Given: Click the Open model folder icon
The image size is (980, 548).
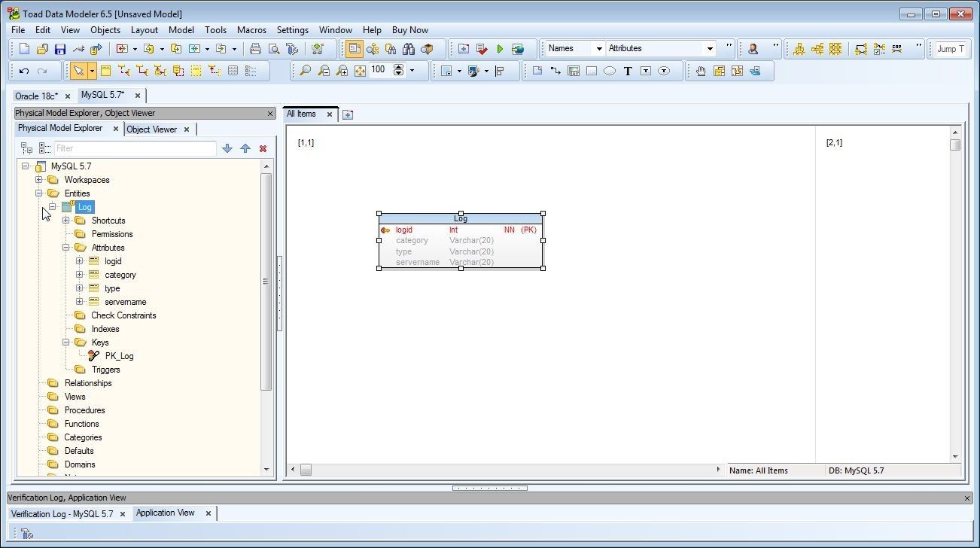Looking at the screenshot, I should click(42, 49).
